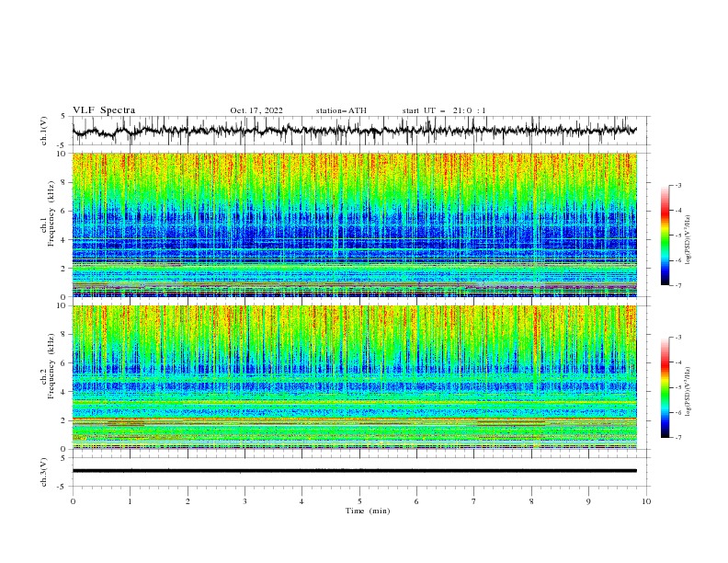Click inside the ch.2 spectrogram plot
This screenshot has width=728, height=563.
click(x=355, y=377)
